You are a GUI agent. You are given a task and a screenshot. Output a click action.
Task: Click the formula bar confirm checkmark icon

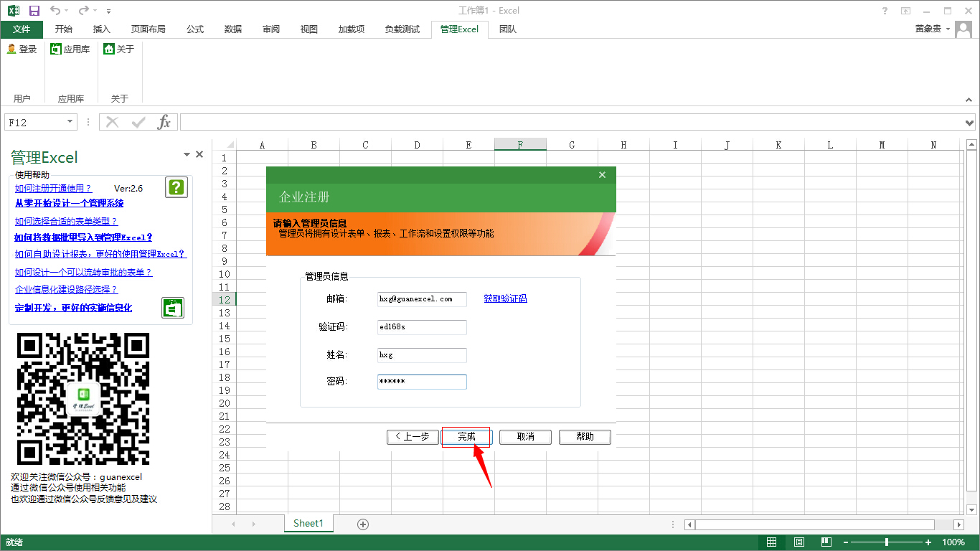click(138, 122)
